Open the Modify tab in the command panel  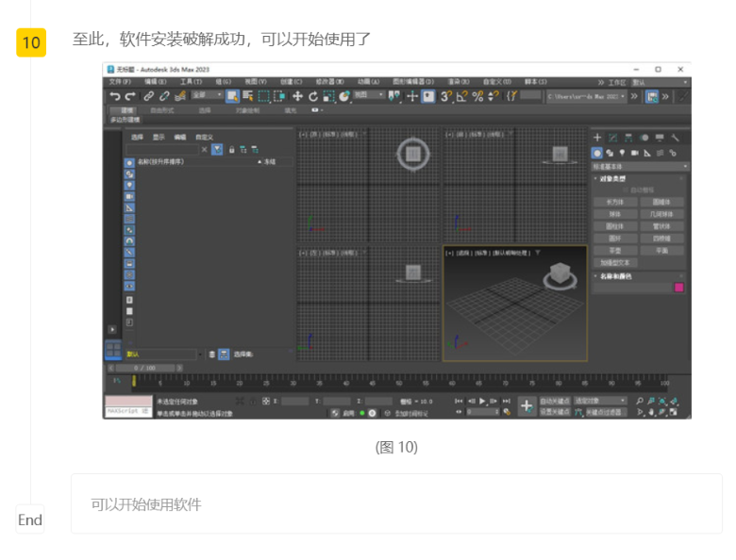[x=612, y=138]
